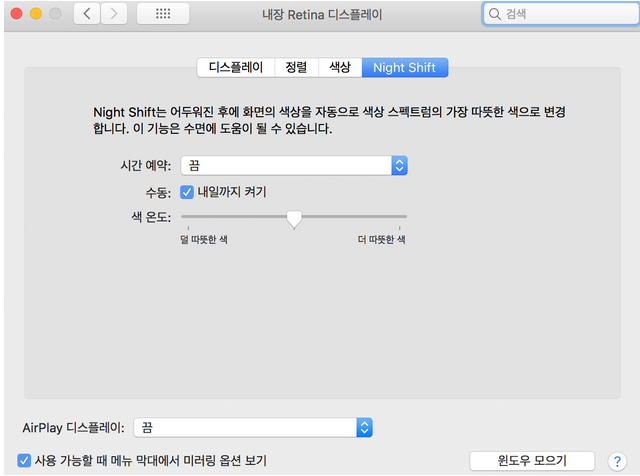Switch to the 색상 tab
Image resolution: width=640 pixels, height=476 pixels.
click(x=340, y=67)
